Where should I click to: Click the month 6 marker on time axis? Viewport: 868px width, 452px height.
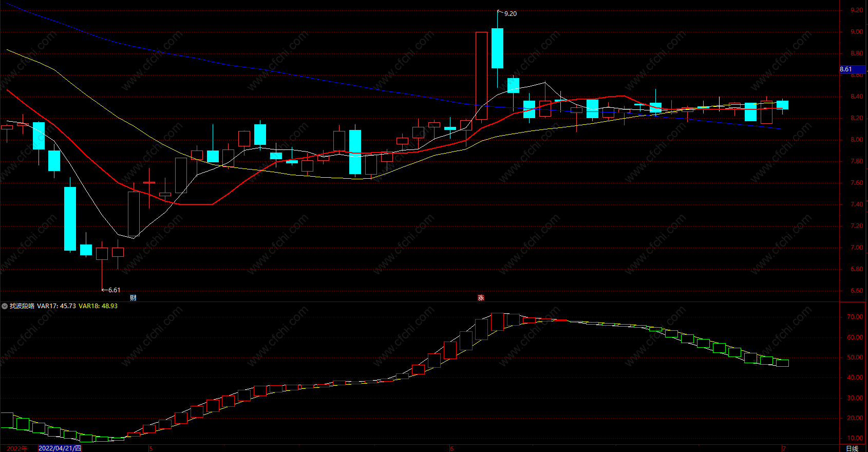tap(452, 448)
